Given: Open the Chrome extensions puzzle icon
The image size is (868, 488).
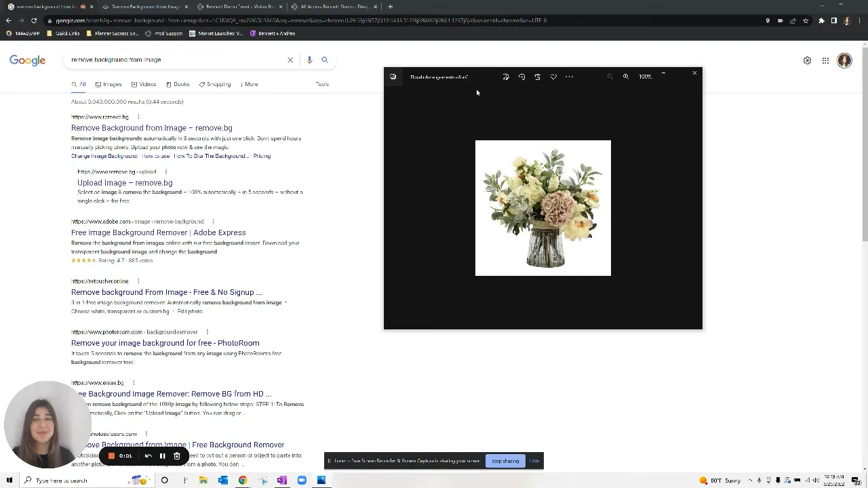Looking at the screenshot, I should click(x=821, y=20).
